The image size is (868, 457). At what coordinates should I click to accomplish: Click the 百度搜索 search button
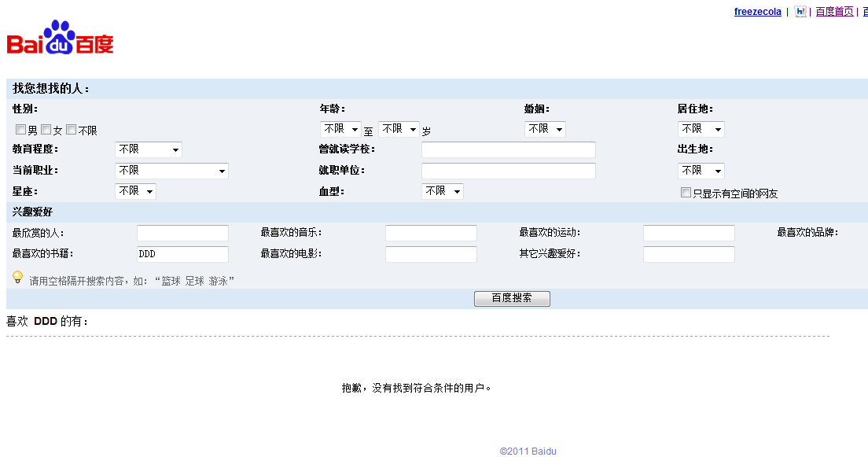pyautogui.click(x=512, y=299)
